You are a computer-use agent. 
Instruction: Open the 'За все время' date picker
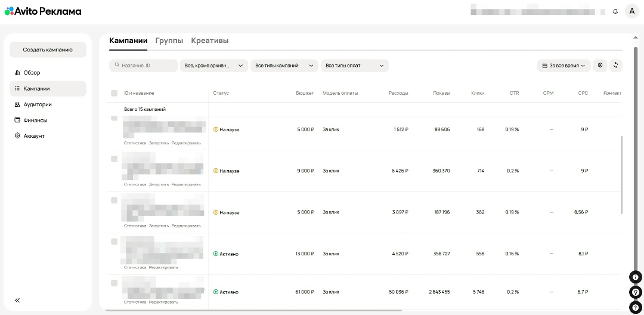[x=563, y=66]
